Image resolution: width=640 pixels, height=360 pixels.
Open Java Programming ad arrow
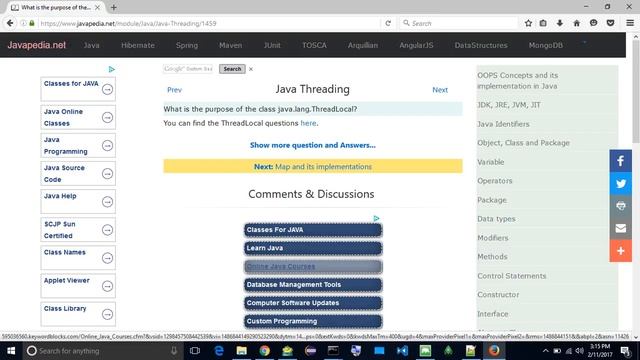pyautogui.click(x=107, y=145)
